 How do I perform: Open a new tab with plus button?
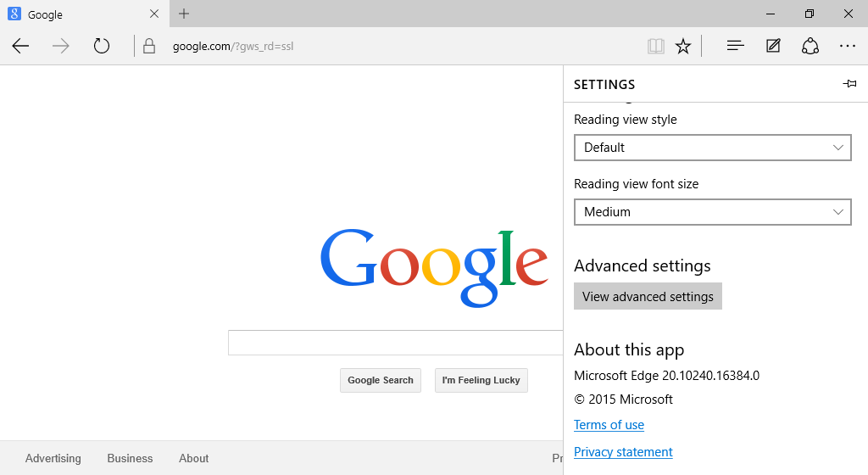click(x=184, y=14)
